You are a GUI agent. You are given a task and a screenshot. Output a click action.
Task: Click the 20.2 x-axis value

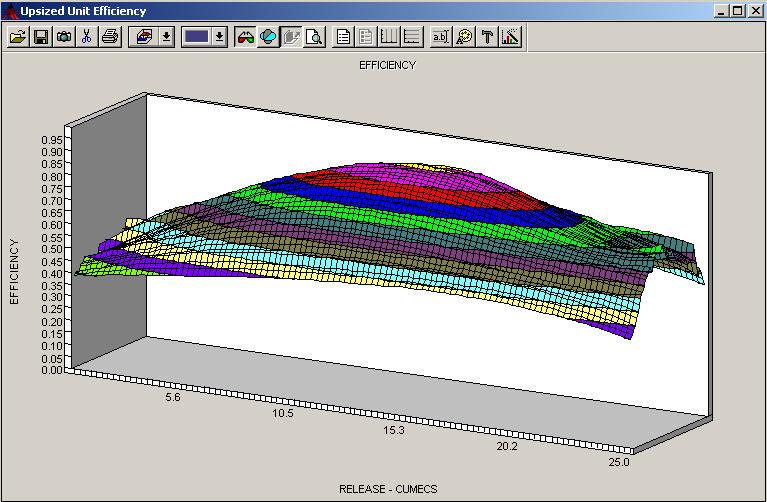(x=507, y=446)
